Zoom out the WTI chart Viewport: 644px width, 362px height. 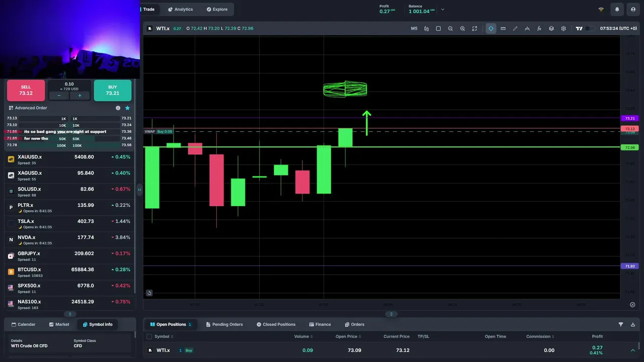[x=450, y=29]
